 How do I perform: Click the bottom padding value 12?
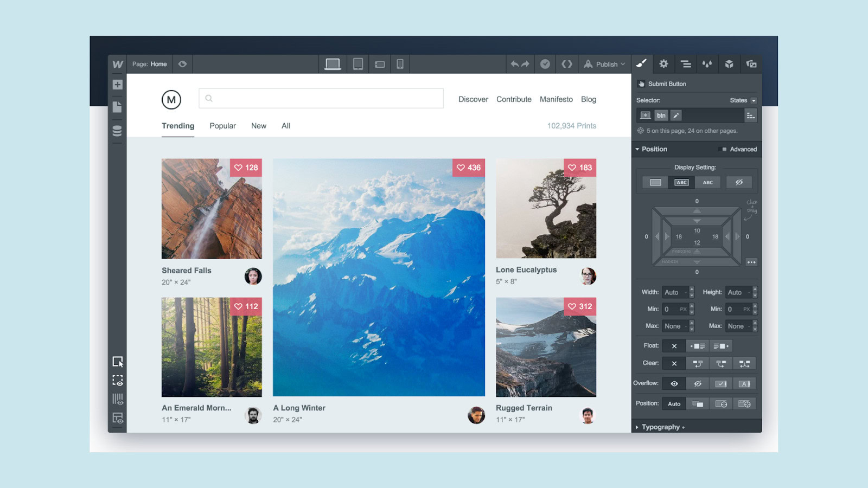[x=697, y=243]
